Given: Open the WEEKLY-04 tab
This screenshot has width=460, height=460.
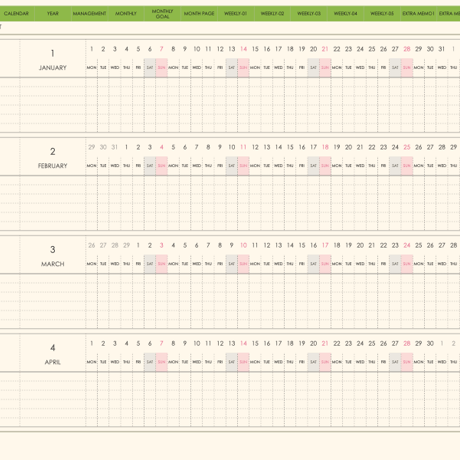Looking at the screenshot, I should click(x=346, y=14).
